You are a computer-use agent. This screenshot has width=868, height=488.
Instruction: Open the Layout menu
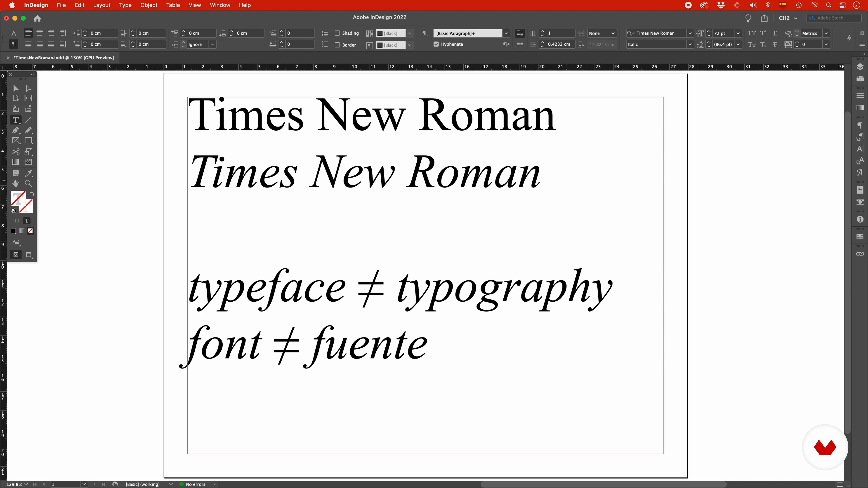(101, 5)
